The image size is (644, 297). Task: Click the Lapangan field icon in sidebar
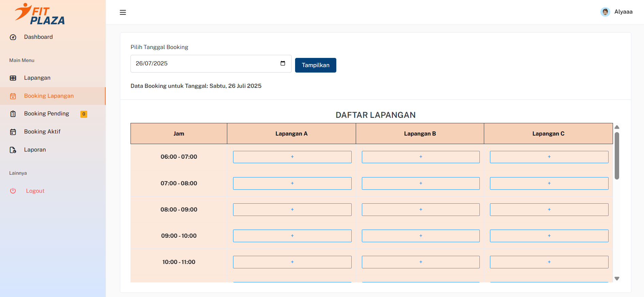tap(13, 78)
